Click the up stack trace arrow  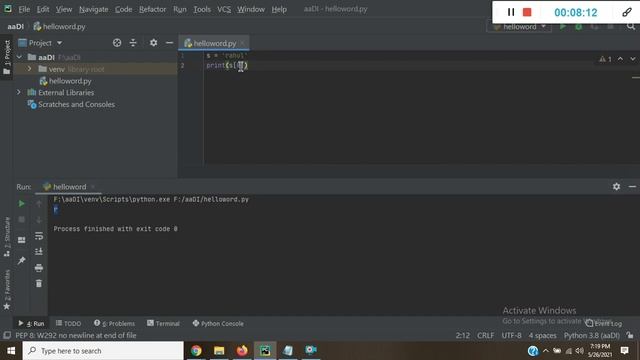[39, 203]
